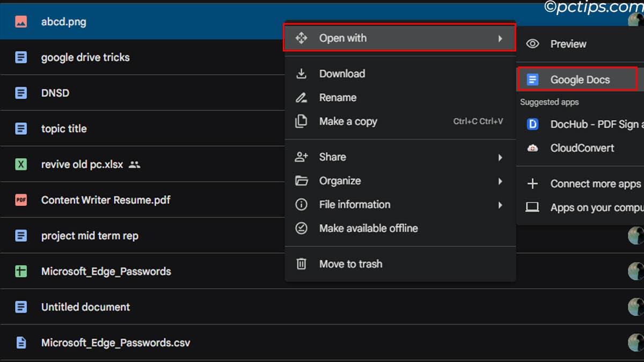Click the Preview eye icon
Image resolution: width=644 pixels, height=362 pixels.
click(532, 44)
